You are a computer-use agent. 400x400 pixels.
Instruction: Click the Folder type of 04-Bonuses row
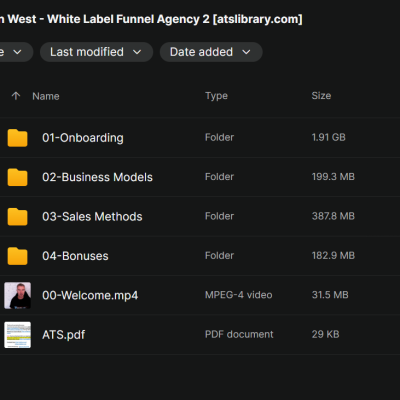point(219,255)
